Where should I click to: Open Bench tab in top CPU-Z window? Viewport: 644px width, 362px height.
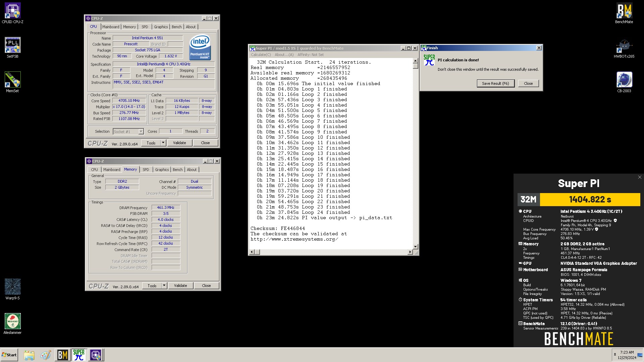(177, 27)
